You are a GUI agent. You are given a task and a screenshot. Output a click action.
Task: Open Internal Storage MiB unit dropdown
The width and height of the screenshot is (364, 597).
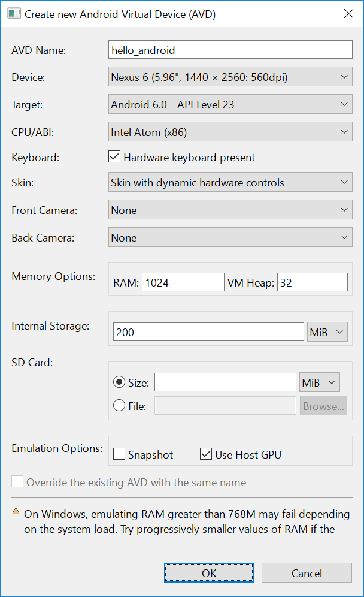click(x=327, y=332)
